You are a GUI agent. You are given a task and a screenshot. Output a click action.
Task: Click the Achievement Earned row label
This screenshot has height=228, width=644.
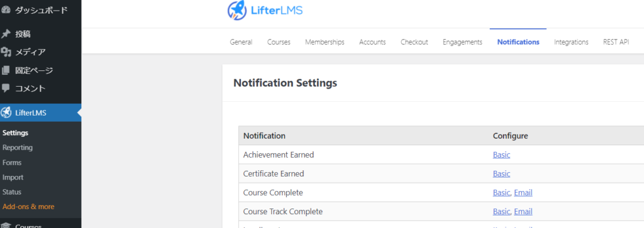(x=279, y=155)
